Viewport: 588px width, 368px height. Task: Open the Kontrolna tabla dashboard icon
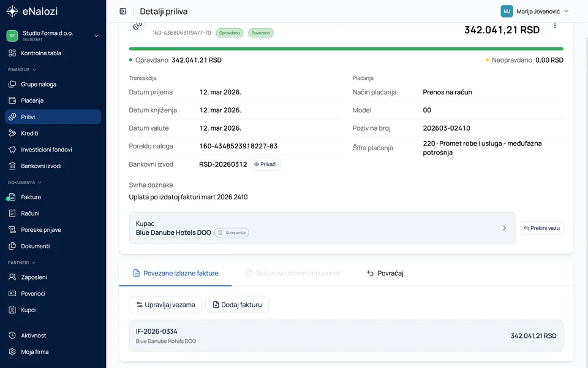tap(12, 53)
